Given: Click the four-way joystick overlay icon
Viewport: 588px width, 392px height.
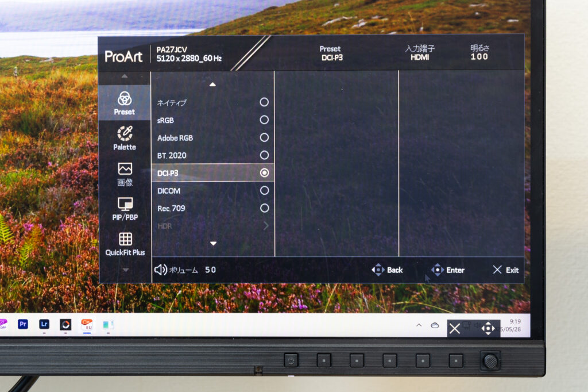Looking at the screenshot, I should point(488,329).
